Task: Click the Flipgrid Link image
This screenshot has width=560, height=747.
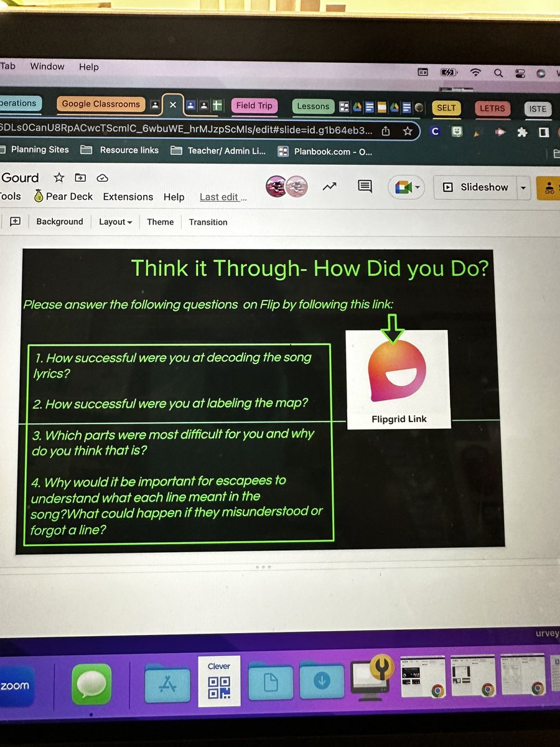Action: (398, 379)
